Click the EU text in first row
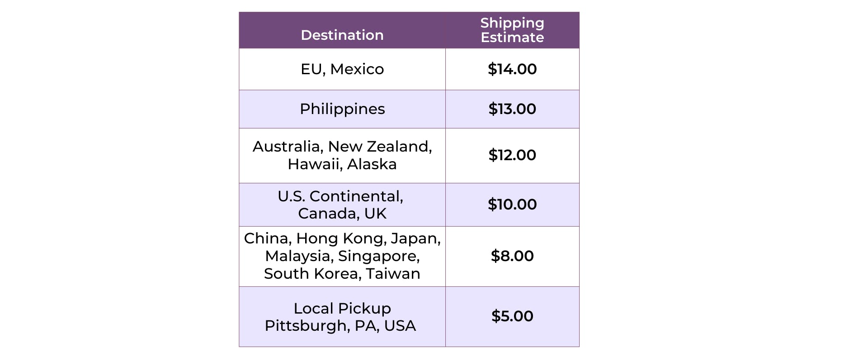 pos(311,69)
